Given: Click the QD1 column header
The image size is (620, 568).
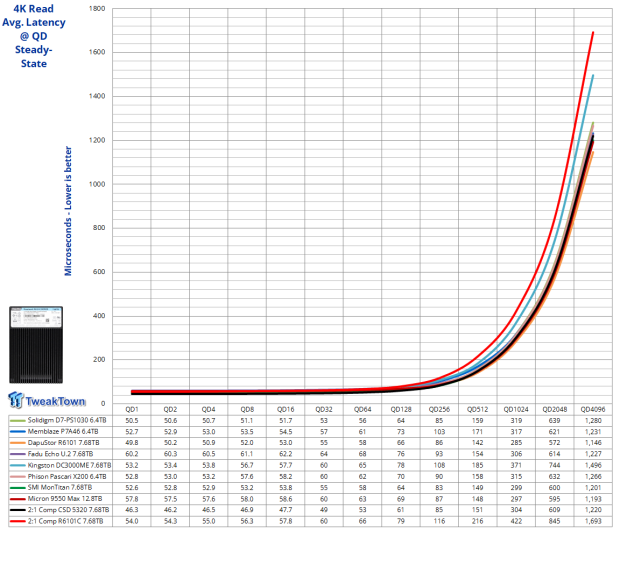Looking at the screenshot, I should [x=131, y=409].
